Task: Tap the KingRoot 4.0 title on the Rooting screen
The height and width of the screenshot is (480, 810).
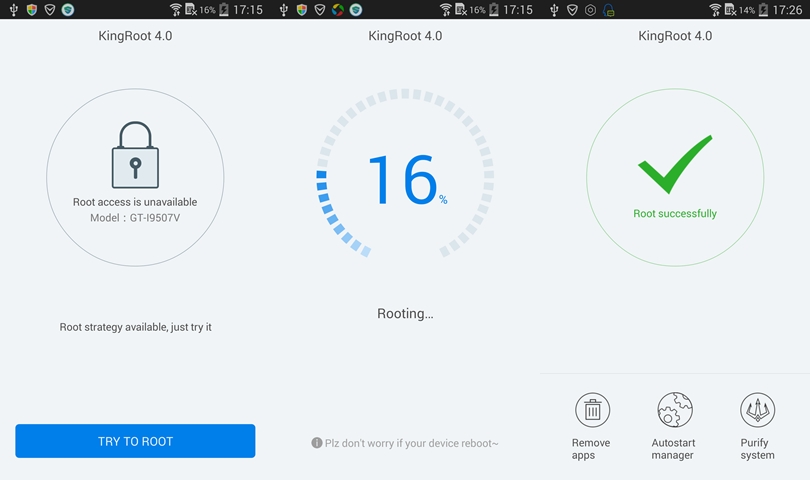Action: point(405,36)
